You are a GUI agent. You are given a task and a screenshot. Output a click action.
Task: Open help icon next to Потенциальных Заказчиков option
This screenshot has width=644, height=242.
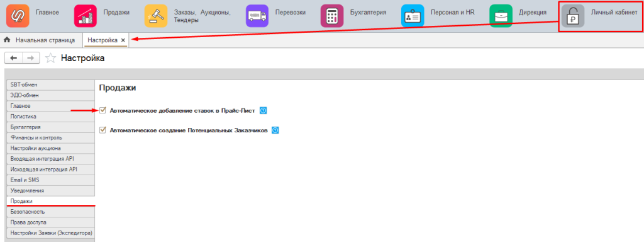(x=275, y=130)
